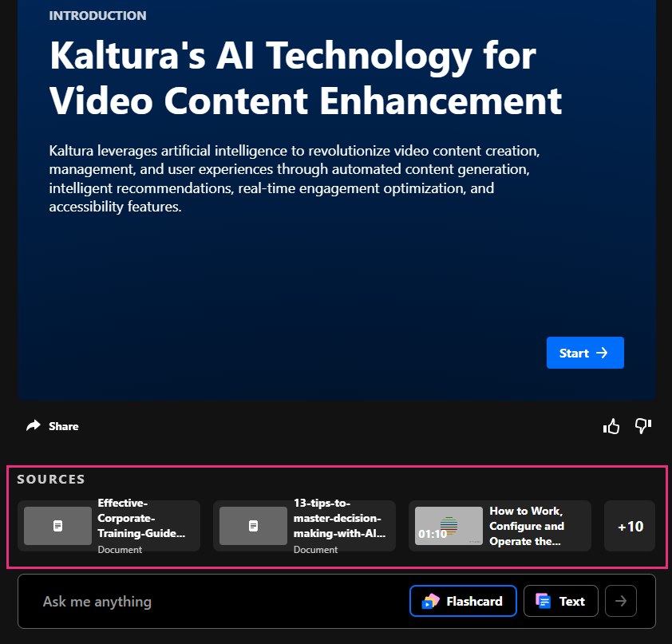
Task: Click the 01:10 video thumbnail
Action: (449, 526)
